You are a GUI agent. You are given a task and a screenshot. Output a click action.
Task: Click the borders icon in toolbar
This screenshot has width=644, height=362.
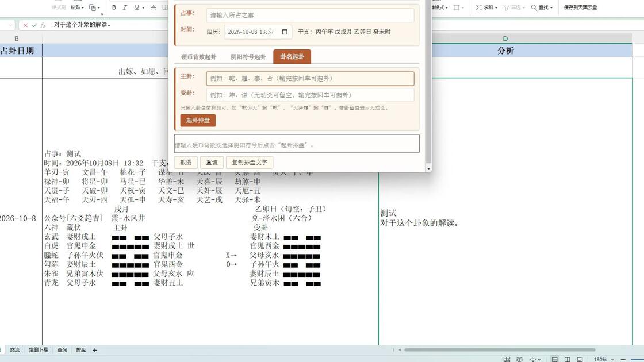pos(164,7)
